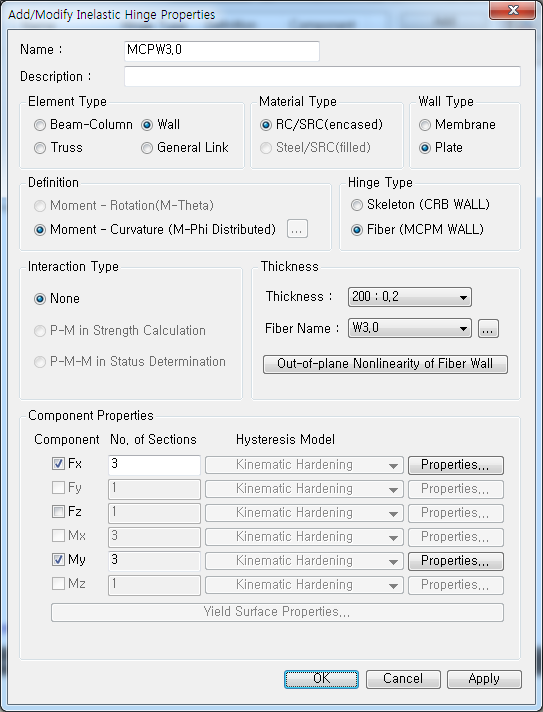Switch wall type to Membrane

[425, 125]
